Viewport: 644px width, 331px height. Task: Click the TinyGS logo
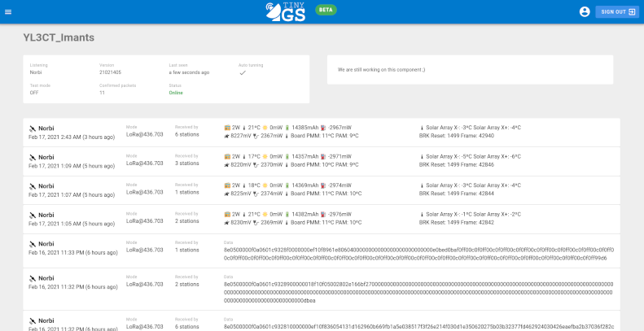286,12
